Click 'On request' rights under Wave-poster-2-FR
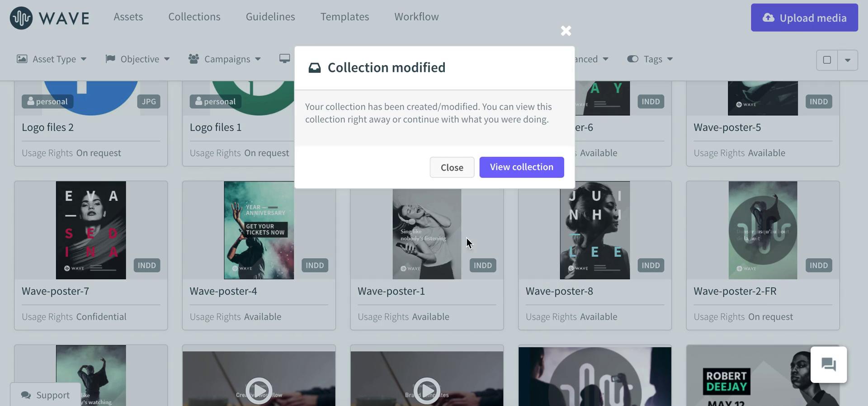The height and width of the screenshot is (406, 868). tap(770, 317)
